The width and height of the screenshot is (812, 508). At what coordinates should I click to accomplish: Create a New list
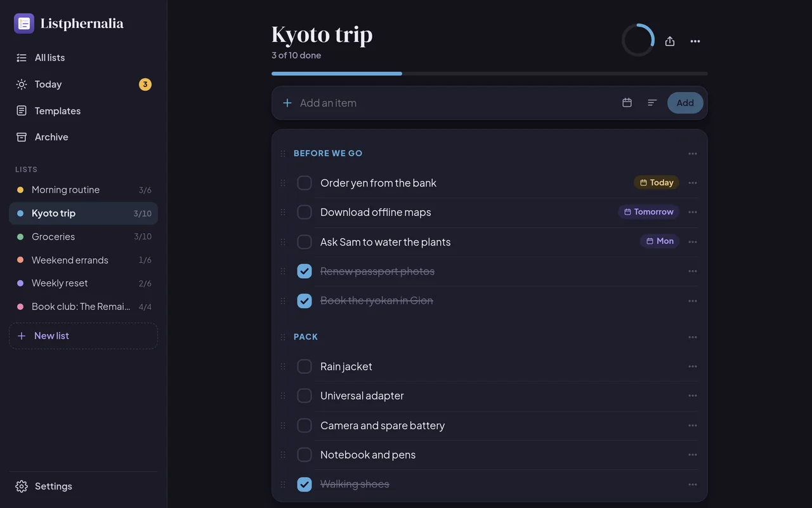click(83, 336)
